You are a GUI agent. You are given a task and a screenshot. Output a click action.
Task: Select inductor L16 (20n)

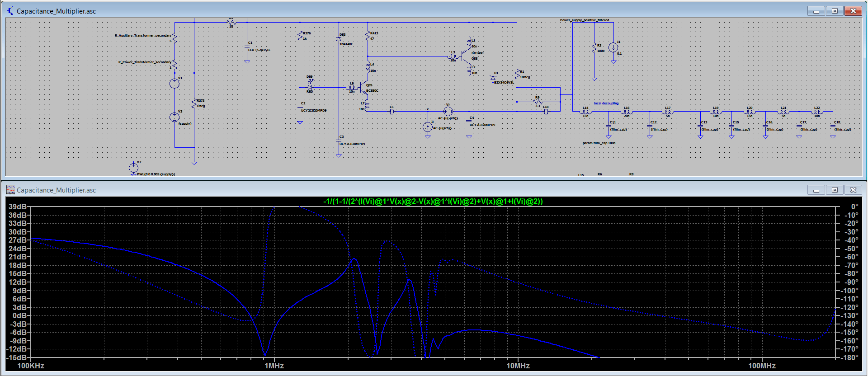[627, 111]
